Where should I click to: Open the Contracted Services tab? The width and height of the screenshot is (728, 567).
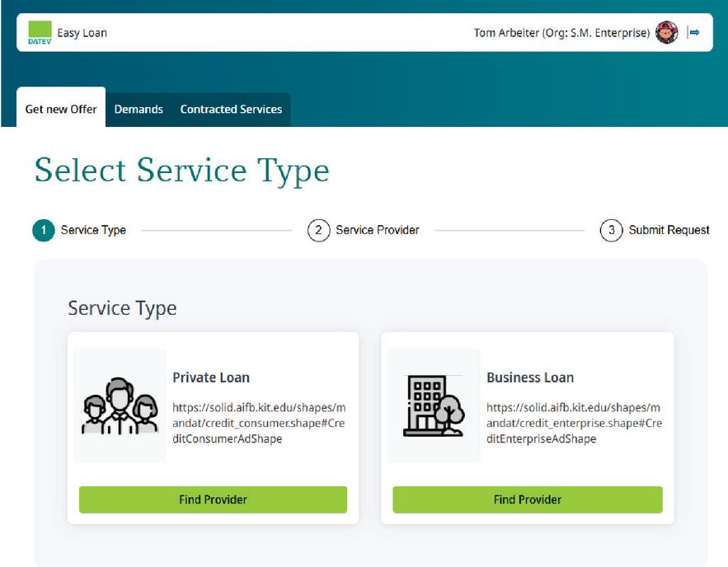231,109
